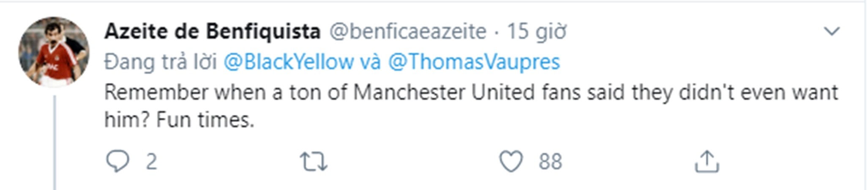Go to the @BlackYellow mention
This screenshot has height=190, width=868.
click(x=288, y=62)
